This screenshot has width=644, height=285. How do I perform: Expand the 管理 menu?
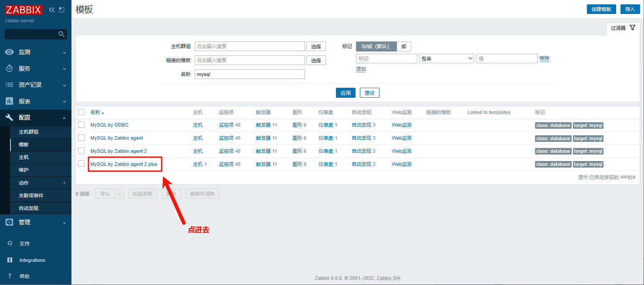(x=64, y=223)
